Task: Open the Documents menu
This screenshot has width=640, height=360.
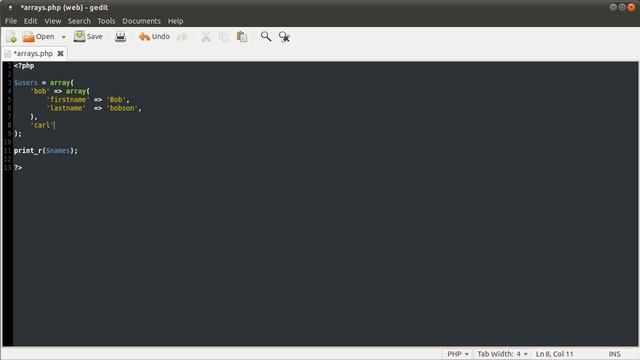Action: (x=142, y=21)
